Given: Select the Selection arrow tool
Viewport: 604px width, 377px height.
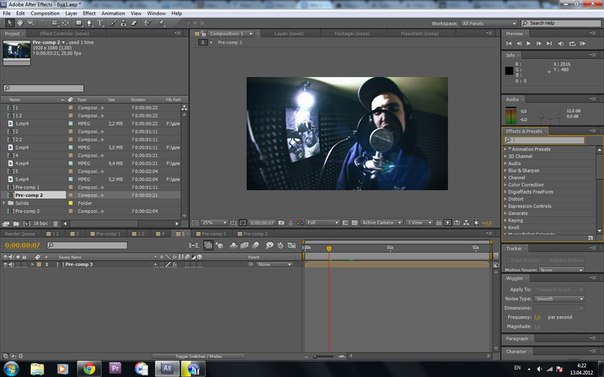Looking at the screenshot, I should coord(10,23).
